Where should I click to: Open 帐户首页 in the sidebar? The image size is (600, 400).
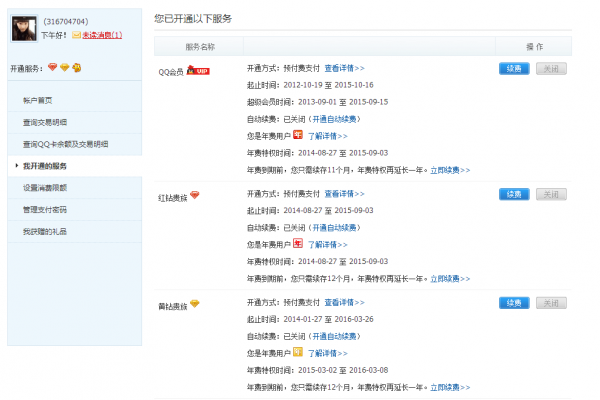pos(38,101)
